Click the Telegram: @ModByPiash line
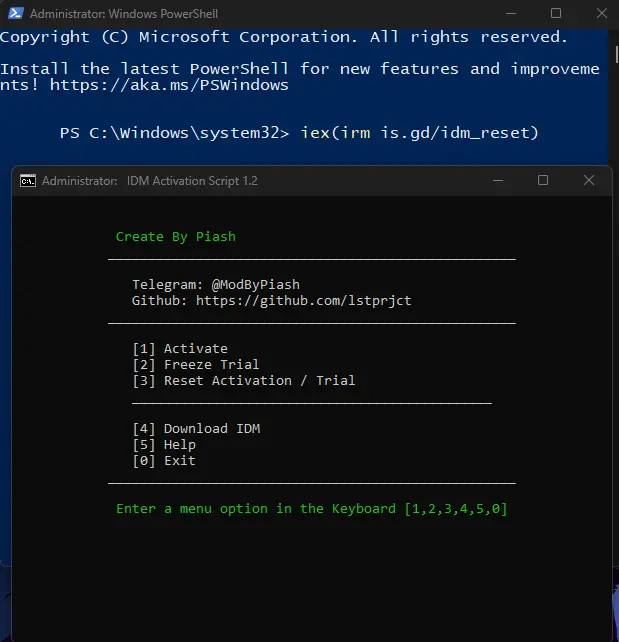 click(x=216, y=285)
